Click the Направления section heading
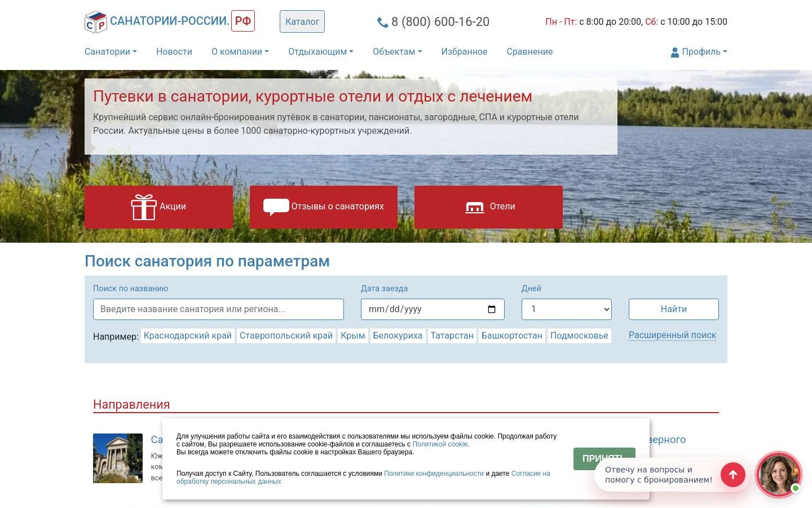 click(x=131, y=404)
